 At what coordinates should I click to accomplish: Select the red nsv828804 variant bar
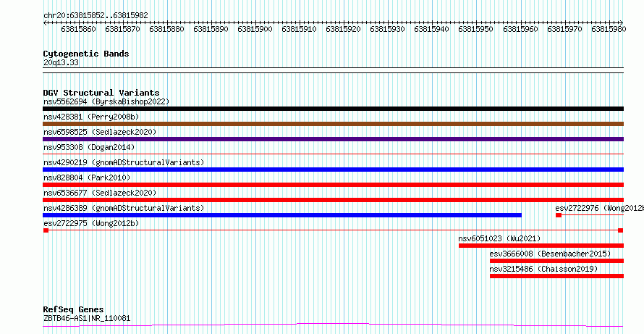333,185
